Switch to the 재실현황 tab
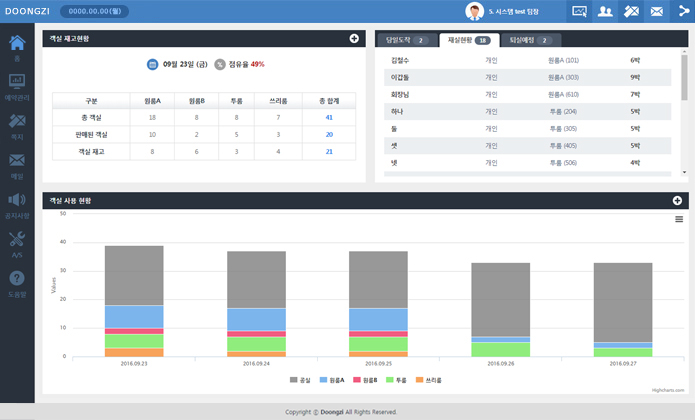This screenshot has width=695, height=420. point(469,40)
